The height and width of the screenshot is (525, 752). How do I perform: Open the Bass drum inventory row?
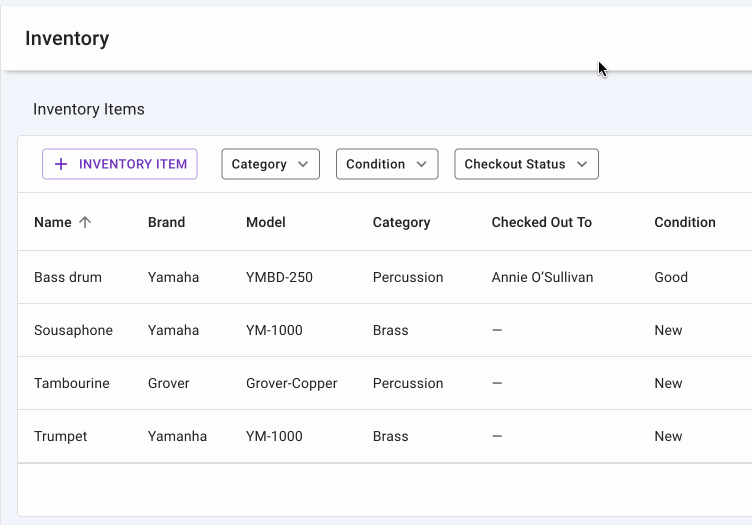click(67, 277)
